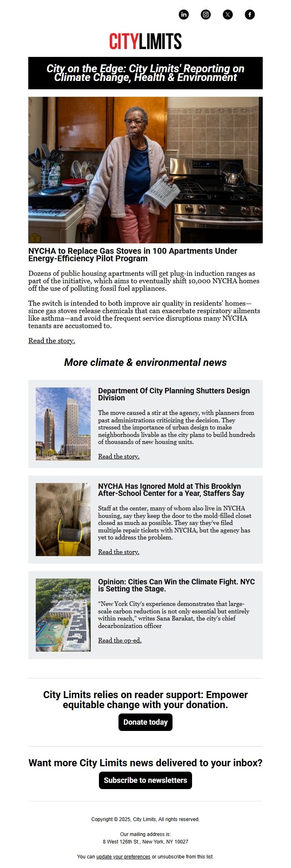Image resolution: width=291 pixels, height=868 pixels.
Task: Click Subscribe to newsletters button
Action: (x=145, y=780)
